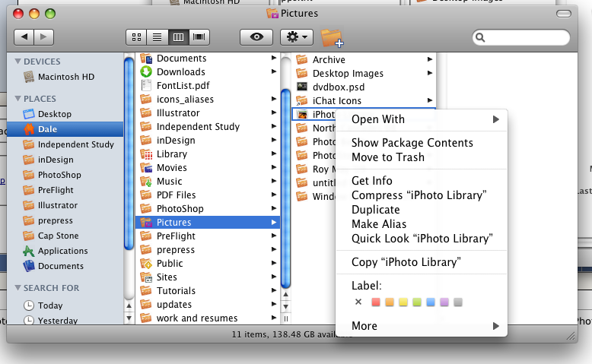Open the More submenu

click(422, 325)
